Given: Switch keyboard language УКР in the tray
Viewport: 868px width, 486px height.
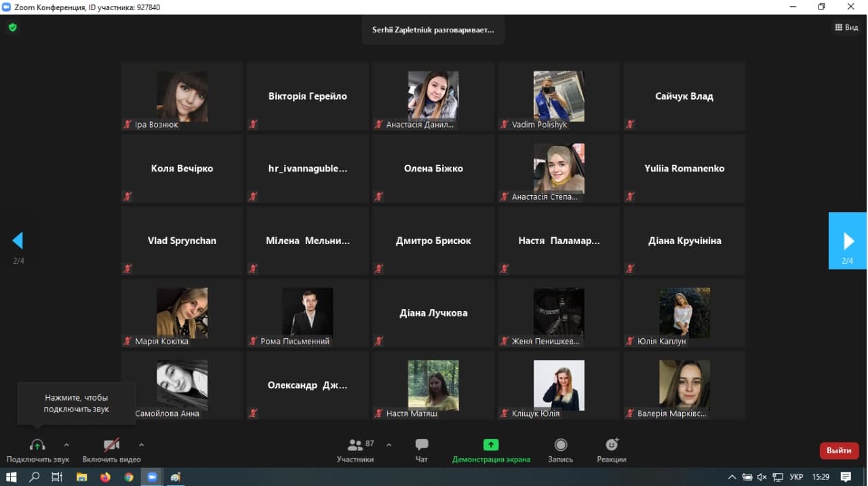Looking at the screenshot, I should point(796,477).
